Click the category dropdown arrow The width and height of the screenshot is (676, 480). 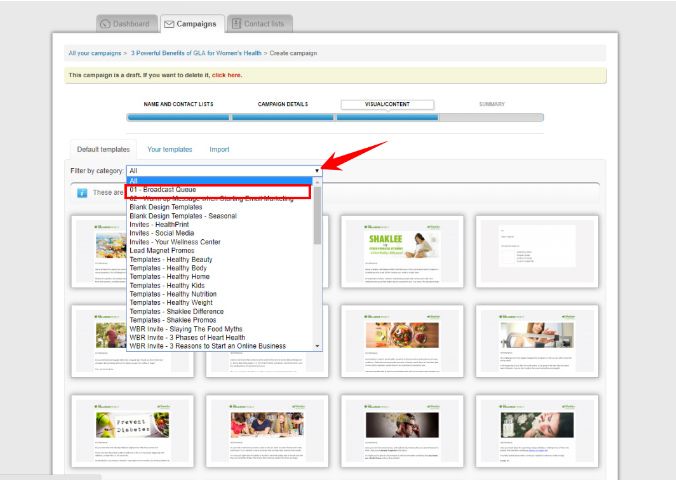coord(317,171)
